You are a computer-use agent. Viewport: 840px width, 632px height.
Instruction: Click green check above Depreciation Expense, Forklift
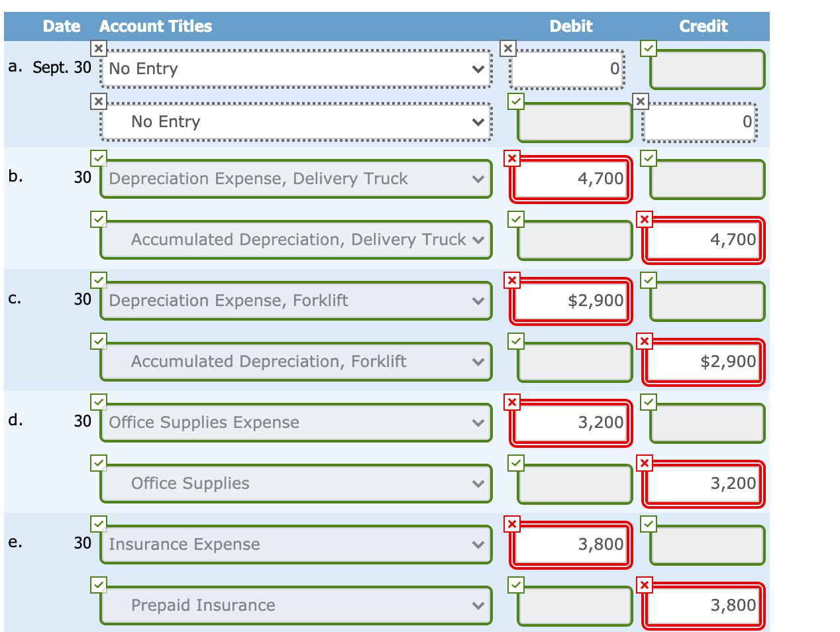[98, 280]
